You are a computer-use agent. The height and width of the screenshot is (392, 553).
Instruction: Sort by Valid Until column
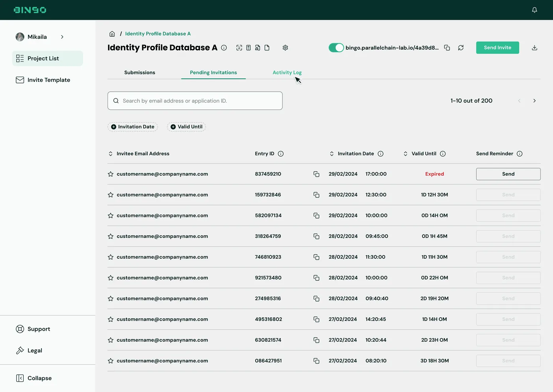click(x=405, y=154)
